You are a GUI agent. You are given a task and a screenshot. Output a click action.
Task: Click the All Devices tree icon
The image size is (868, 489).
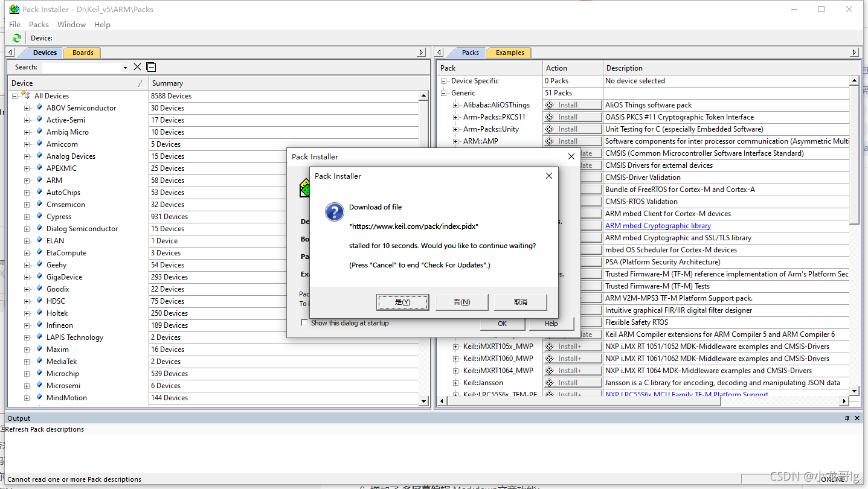click(x=25, y=95)
